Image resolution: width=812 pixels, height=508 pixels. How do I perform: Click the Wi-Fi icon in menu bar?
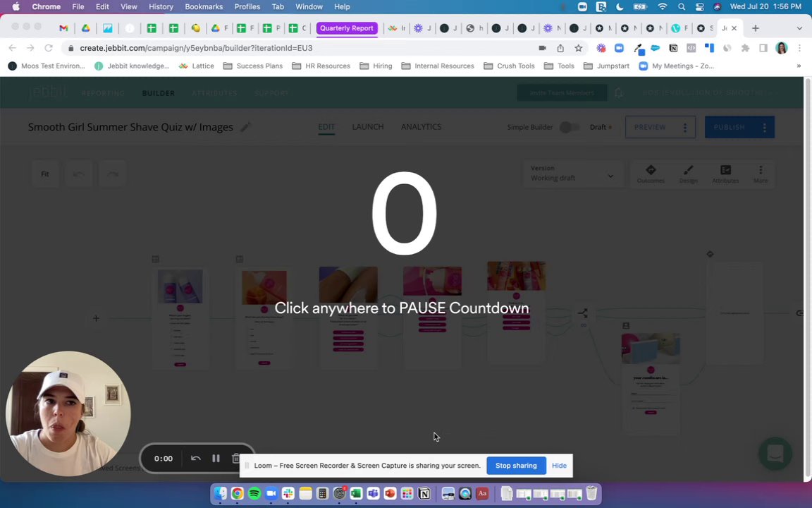coord(663,7)
